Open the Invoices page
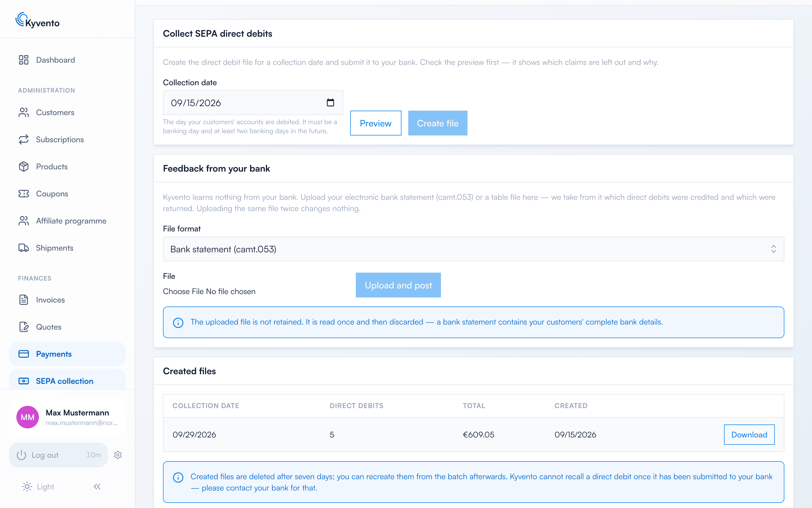812x508 pixels. click(67, 300)
